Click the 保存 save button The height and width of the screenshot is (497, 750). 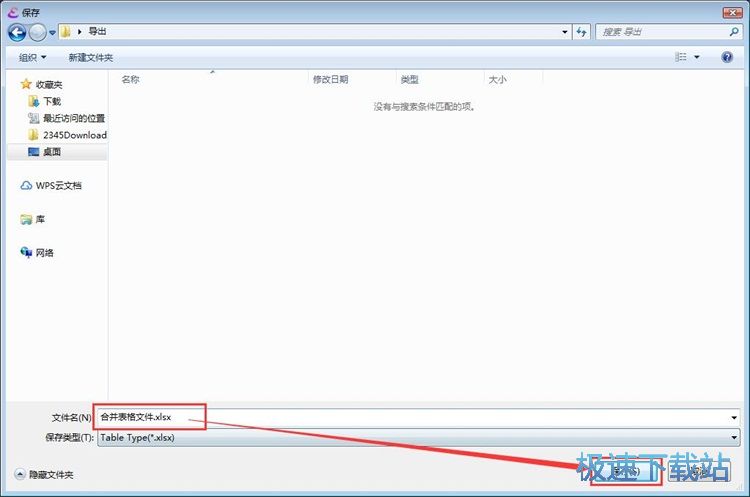(626, 471)
